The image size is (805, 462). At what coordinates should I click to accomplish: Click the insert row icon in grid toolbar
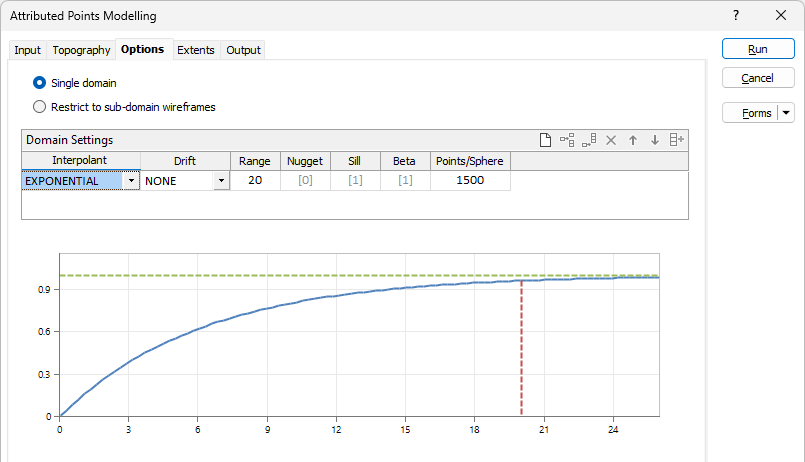pyautogui.click(x=567, y=140)
